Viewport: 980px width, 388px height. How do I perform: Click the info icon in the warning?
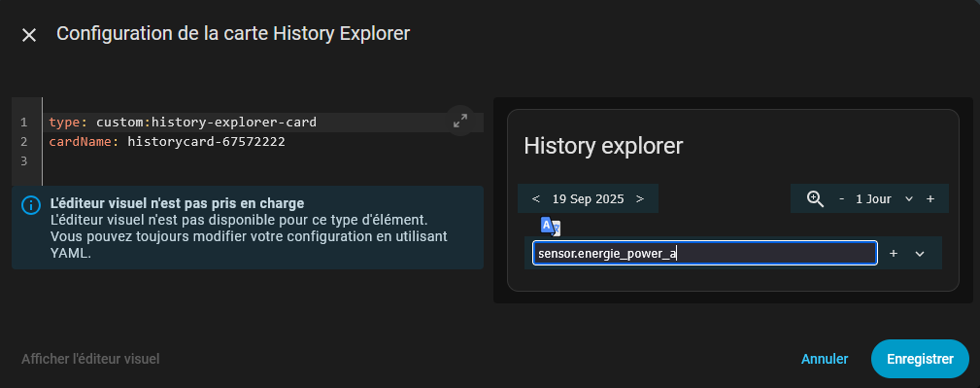(31, 205)
